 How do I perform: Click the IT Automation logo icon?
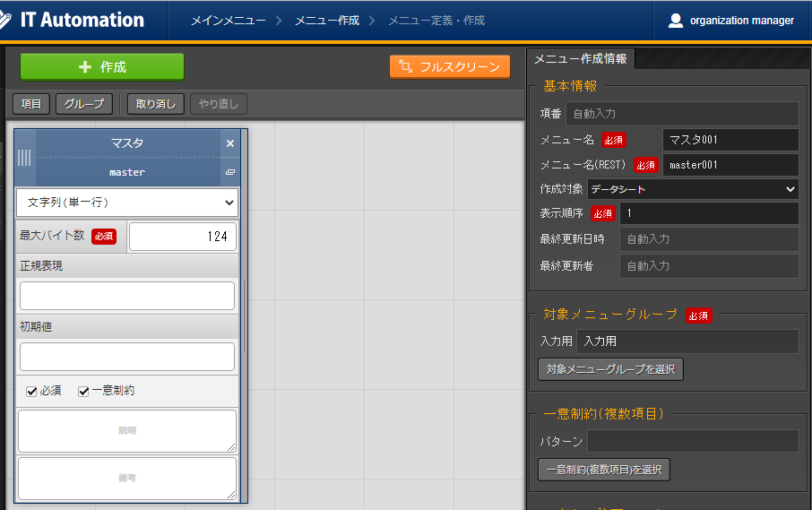(x=7, y=20)
